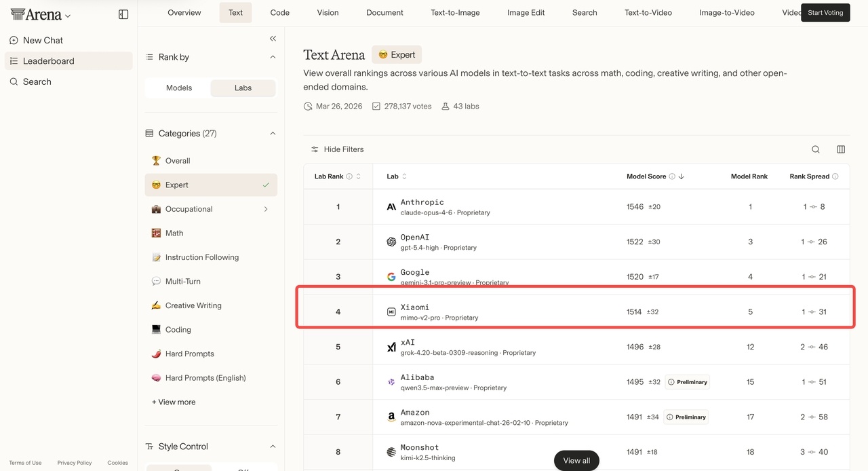Collapse the Categories (27) section
868x471 pixels.
pyautogui.click(x=273, y=134)
